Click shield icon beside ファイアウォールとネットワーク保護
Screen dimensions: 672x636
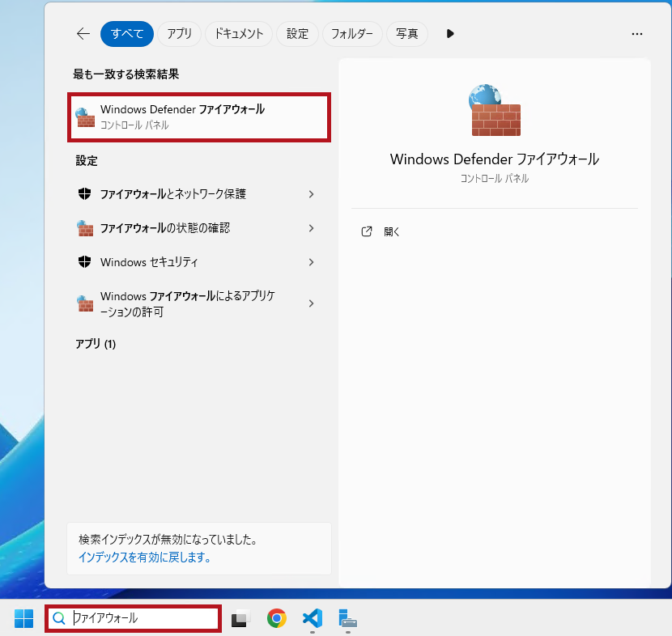[x=85, y=194]
